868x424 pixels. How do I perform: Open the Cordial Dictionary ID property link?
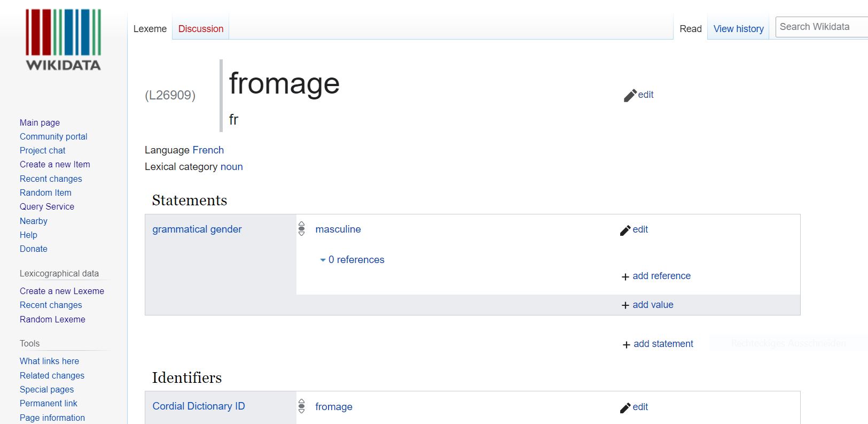click(x=199, y=406)
